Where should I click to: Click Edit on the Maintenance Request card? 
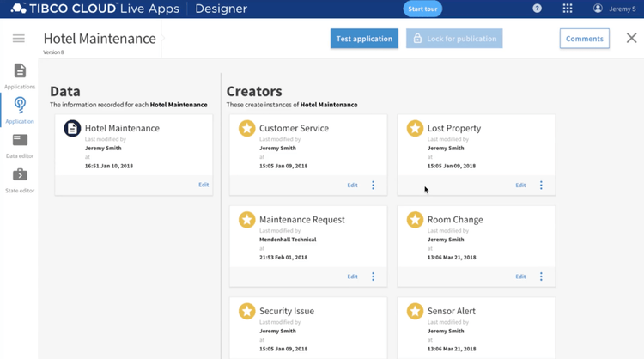[x=352, y=277]
